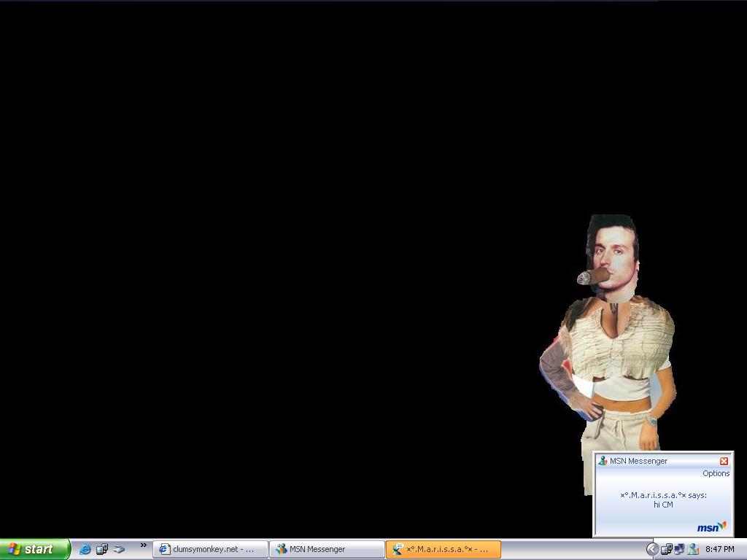Screen dimensions: 747x560
Task: Expand the Quick Launch overflow chevron
Action: click(143, 545)
